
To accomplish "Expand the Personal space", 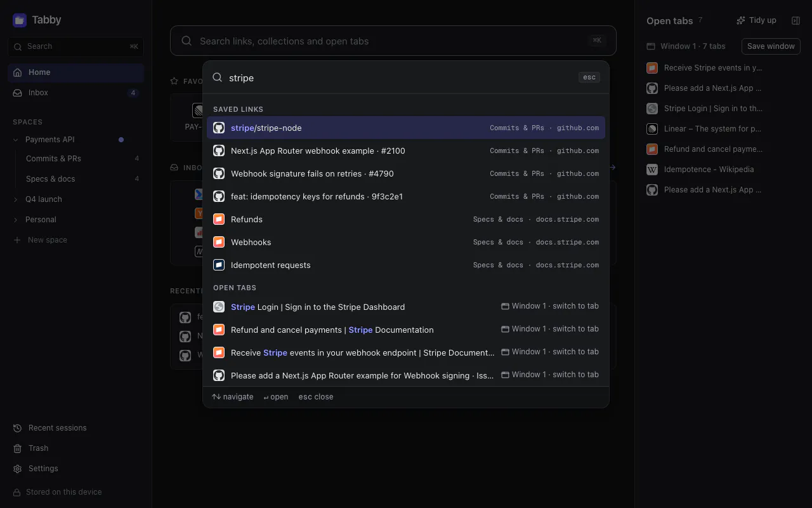I will [16, 220].
